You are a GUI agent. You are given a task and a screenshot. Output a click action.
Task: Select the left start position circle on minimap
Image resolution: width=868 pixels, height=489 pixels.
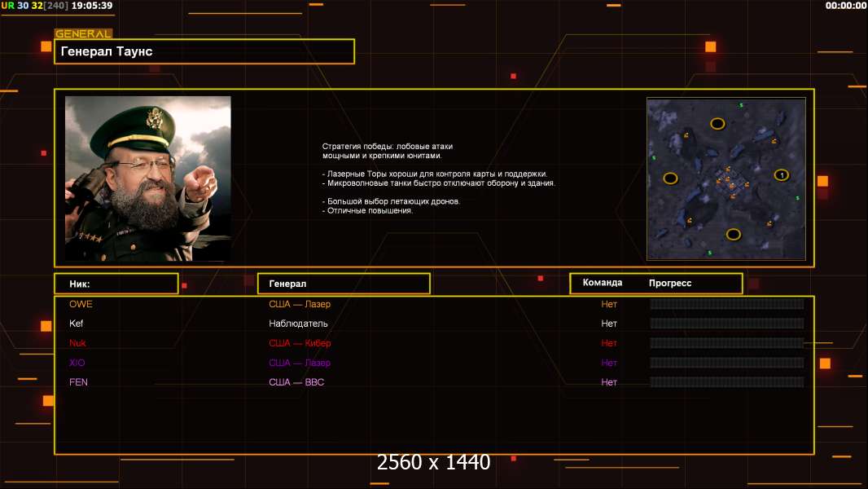670,178
